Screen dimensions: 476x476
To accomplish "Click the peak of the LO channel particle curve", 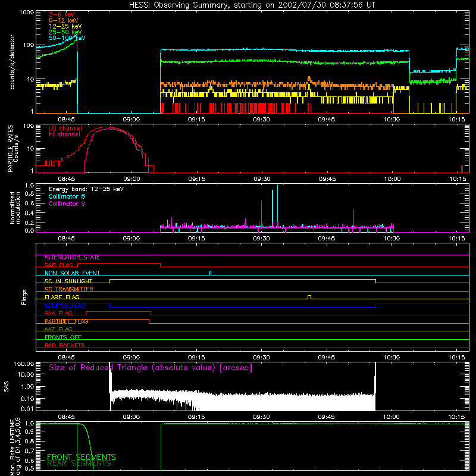I will click(x=105, y=127).
